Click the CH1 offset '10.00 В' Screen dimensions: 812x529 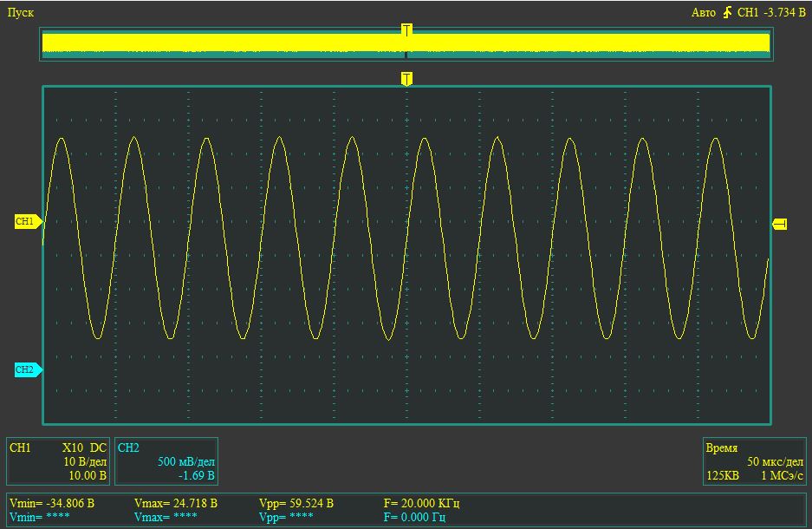(88, 475)
